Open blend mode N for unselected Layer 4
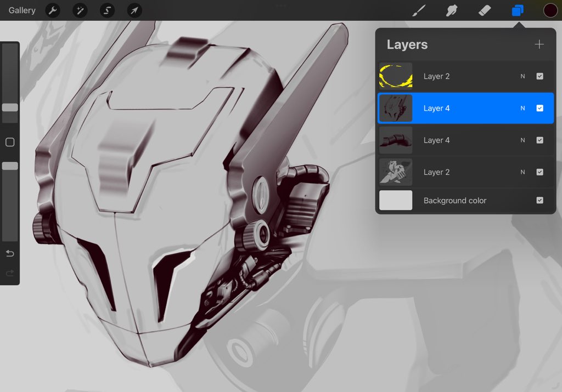Image resolution: width=562 pixels, height=392 pixels. [522, 140]
